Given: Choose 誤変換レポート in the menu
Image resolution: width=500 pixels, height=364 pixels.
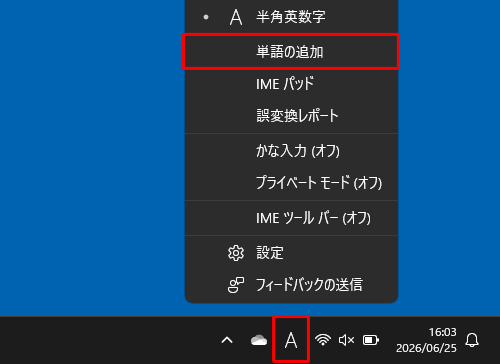Looking at the screenshot, I should coord(291,116).
